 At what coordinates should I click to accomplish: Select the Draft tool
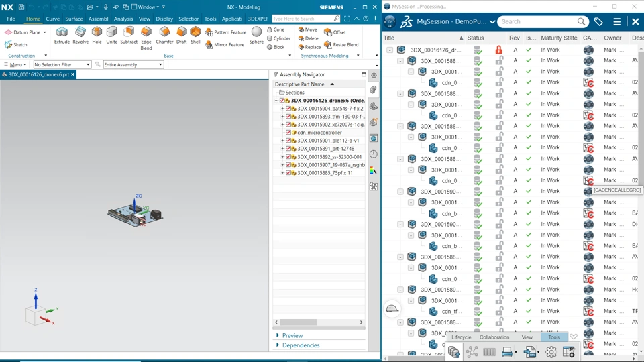click(x=182, y=36)
